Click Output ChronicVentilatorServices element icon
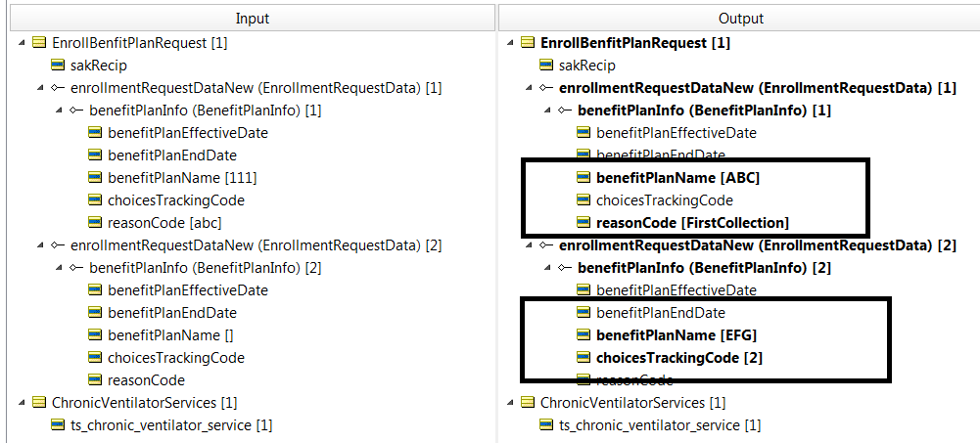This screenshot has height=443, width=980. tap(528, 403)
